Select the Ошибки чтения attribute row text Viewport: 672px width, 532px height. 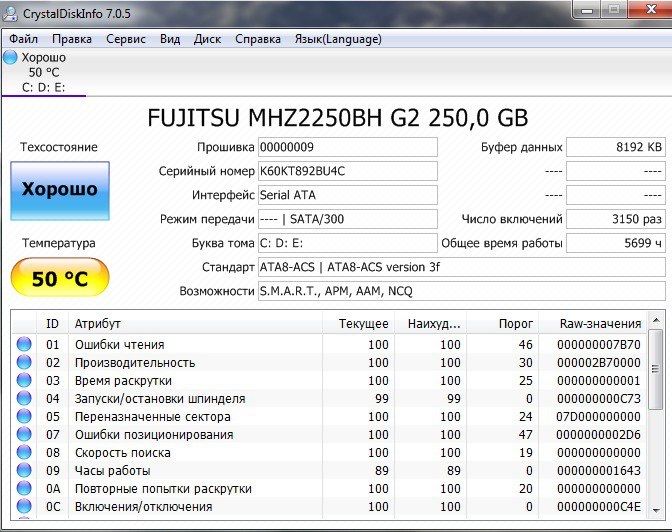coord(120,345)
